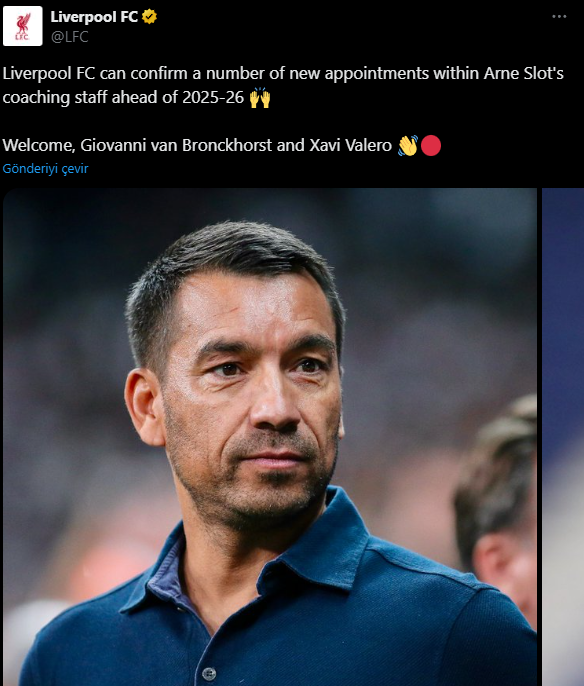The image size is (584, 686).
Task: Open the main coach portrait photo
Action: (270, 437)
